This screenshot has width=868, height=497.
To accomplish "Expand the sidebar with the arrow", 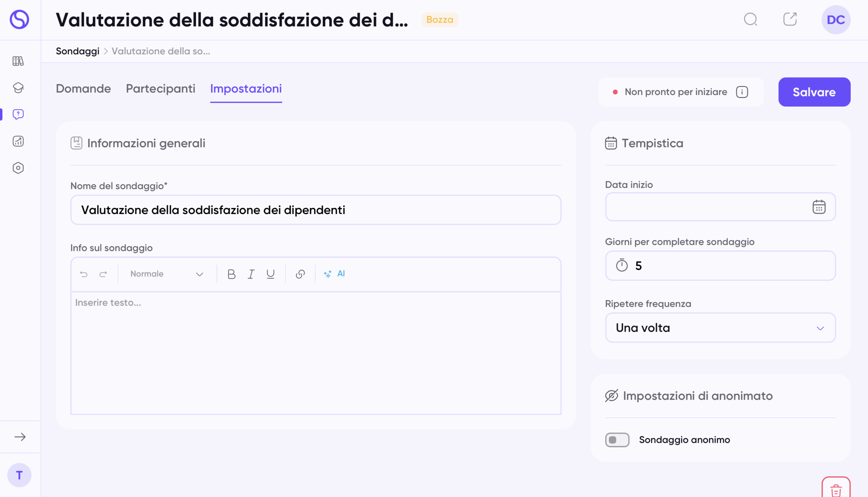I will pos(20,437).
